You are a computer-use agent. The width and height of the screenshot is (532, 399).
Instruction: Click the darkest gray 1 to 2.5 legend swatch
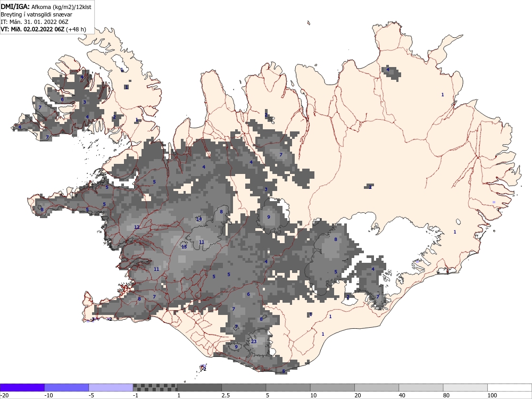click(199, 387)
